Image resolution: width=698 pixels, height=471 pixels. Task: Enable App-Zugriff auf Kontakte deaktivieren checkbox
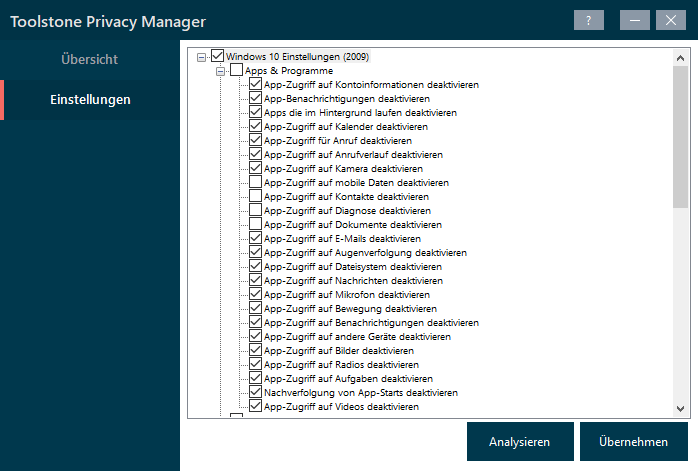(x=256, y=197)
